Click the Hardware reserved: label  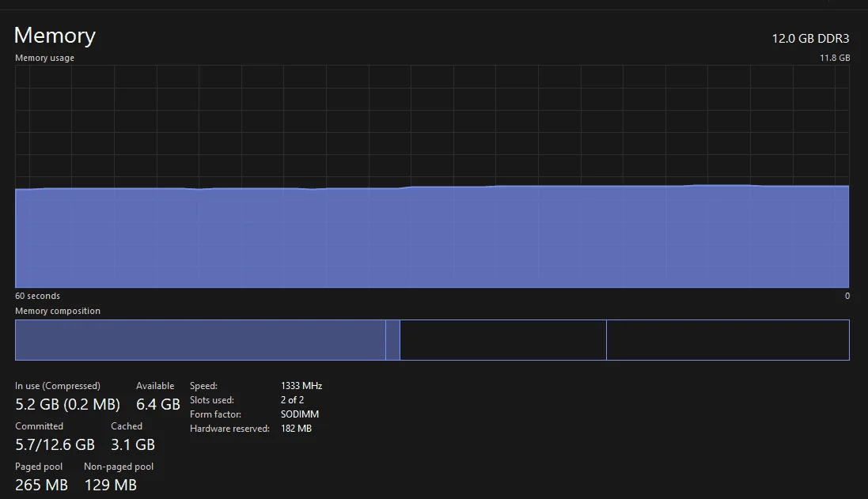229,429
